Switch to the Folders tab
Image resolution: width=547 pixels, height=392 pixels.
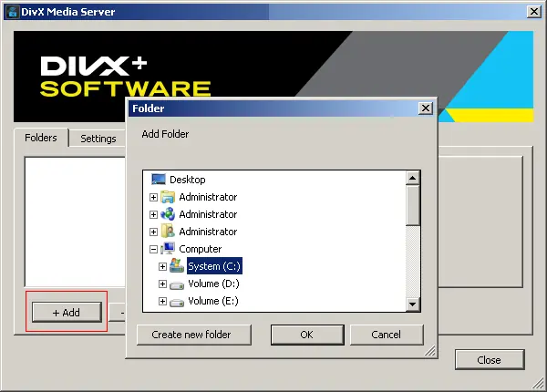(41, 138)
